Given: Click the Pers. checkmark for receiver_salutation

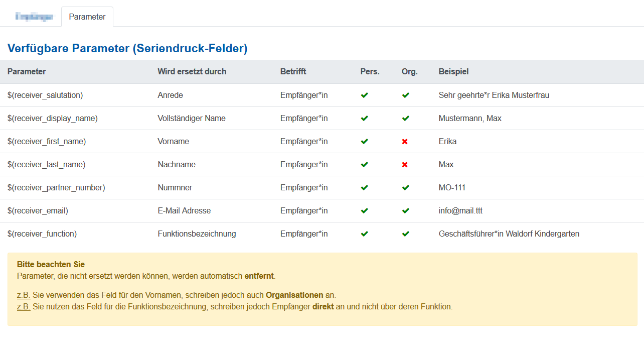Looking at the screenshot, I should pos(365,95).
